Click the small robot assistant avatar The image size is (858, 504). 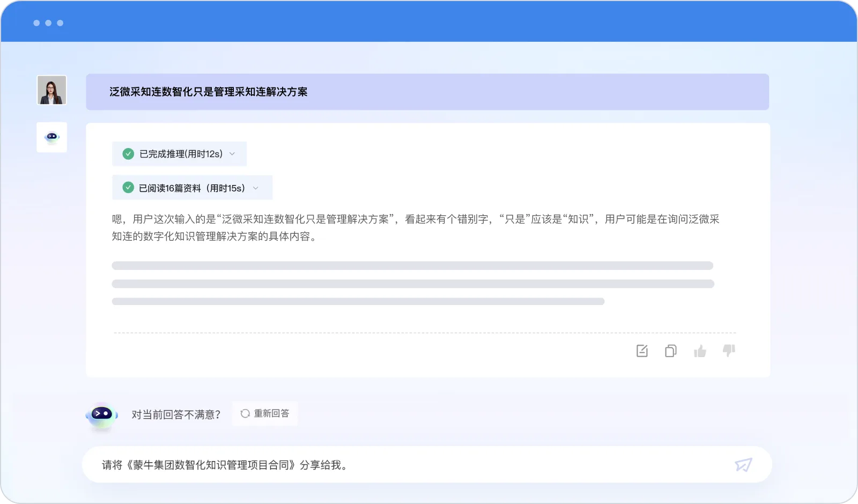click(x=52, y=137)
